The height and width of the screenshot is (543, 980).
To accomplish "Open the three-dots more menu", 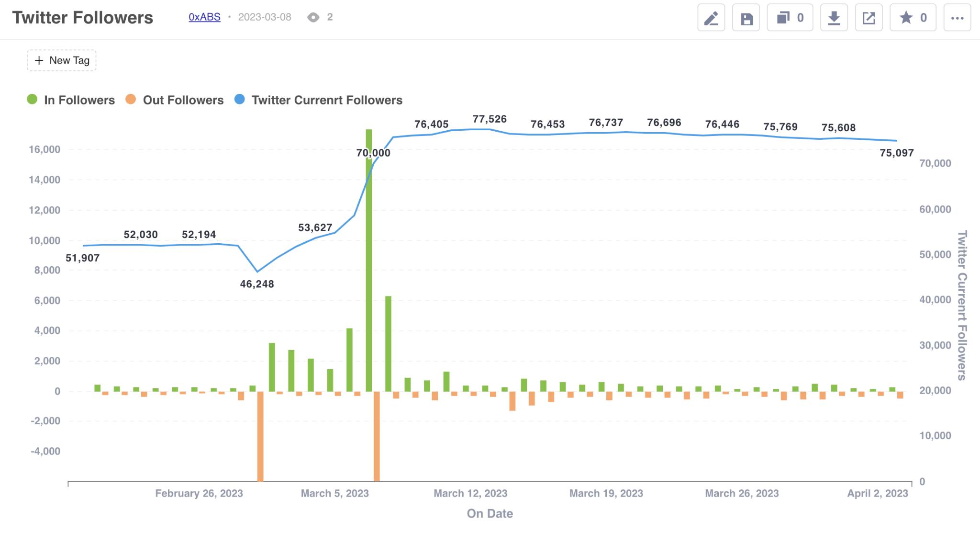I will tap(957, 18).
